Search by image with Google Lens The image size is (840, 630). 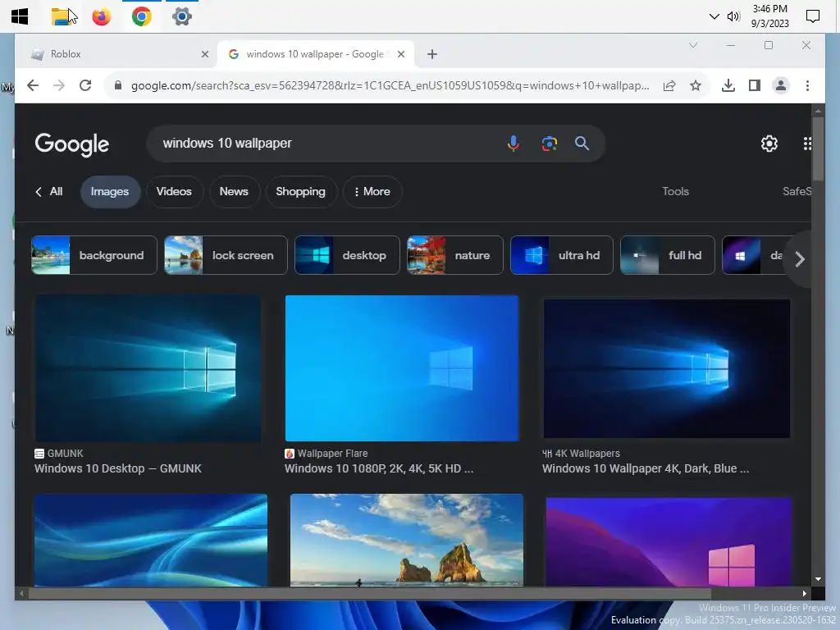click(x=549, y=144)
